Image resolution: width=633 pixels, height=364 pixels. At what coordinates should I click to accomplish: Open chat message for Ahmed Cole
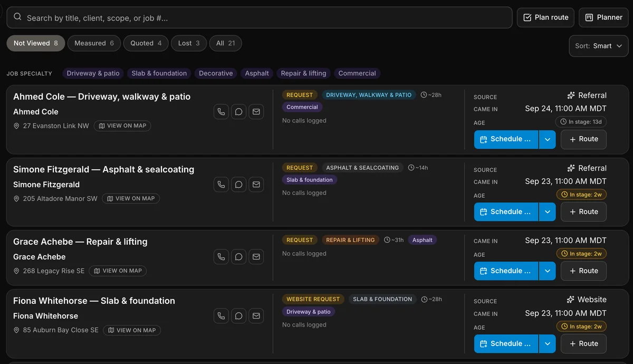point(238,112)
